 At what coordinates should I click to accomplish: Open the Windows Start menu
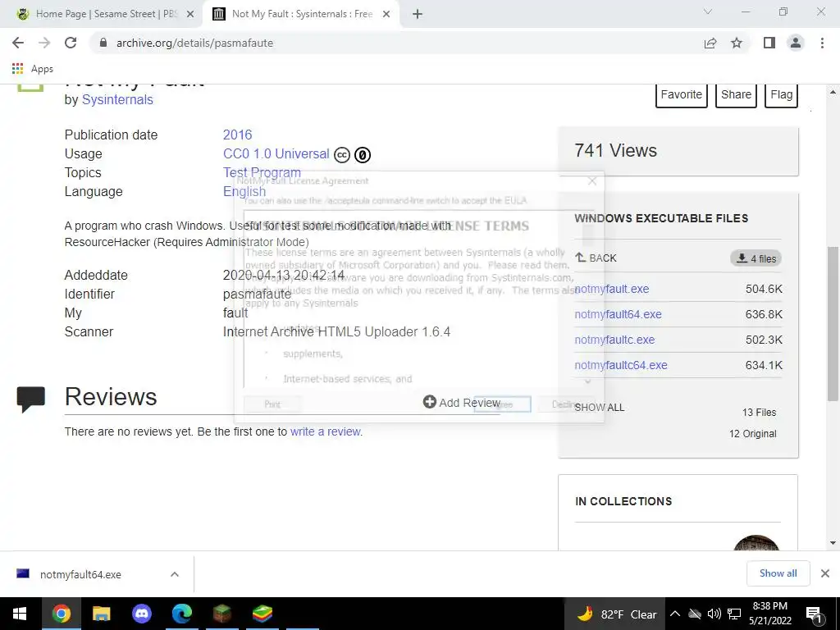[x=20, y=614]
